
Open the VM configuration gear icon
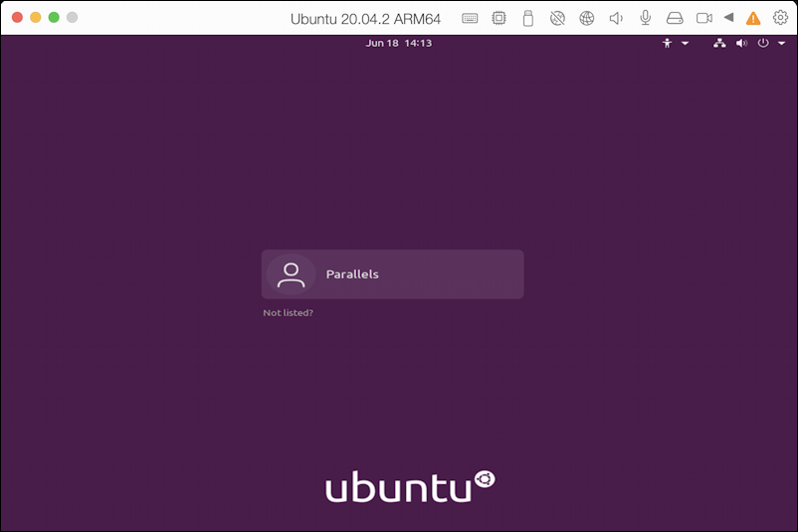[x=780, y=17]
